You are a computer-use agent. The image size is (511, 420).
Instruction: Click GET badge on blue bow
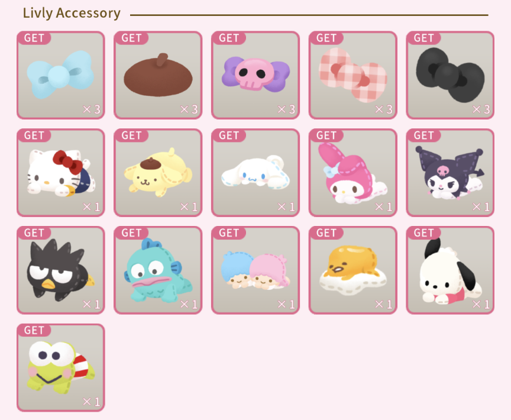[x=34, y=38]
